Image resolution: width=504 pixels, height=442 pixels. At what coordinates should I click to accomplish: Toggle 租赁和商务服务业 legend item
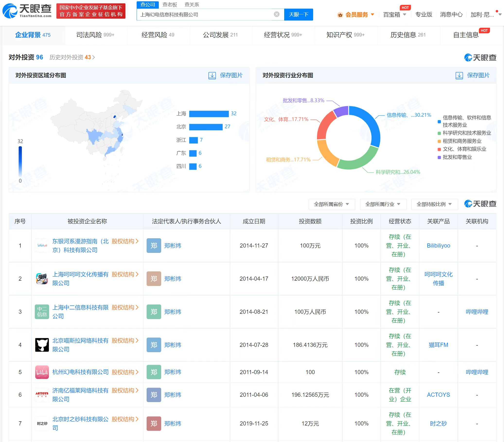(460, 141)
